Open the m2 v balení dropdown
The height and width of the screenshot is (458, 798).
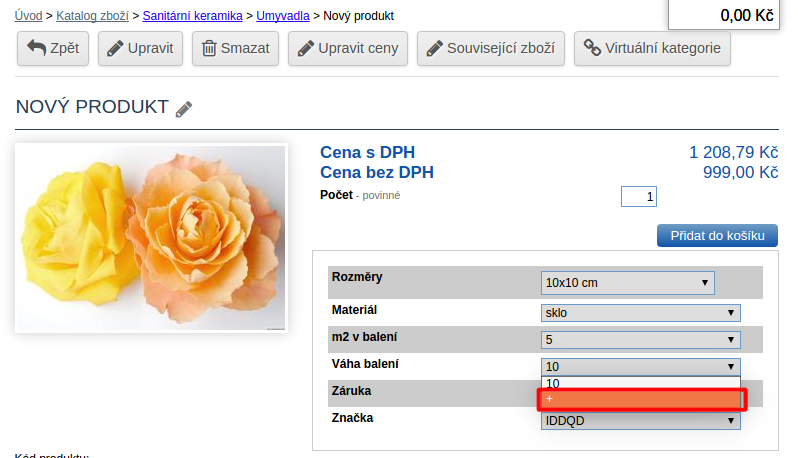640,340
